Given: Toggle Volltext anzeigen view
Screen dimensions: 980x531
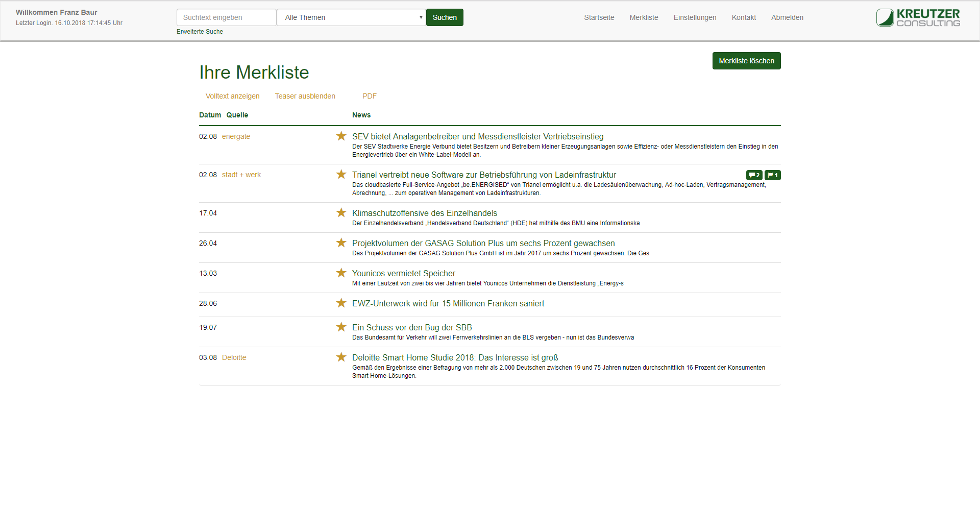Looking at the screenshot, I should click(232, 96).
